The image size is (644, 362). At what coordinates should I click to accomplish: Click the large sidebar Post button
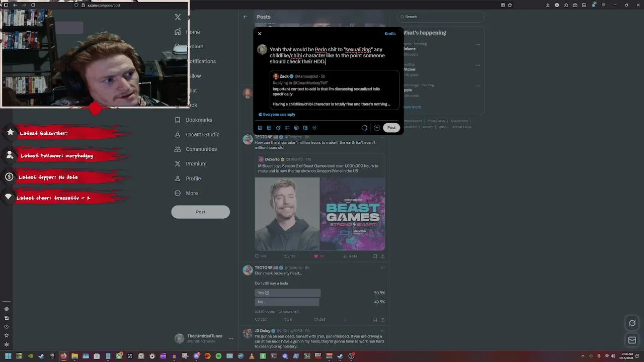200,212
